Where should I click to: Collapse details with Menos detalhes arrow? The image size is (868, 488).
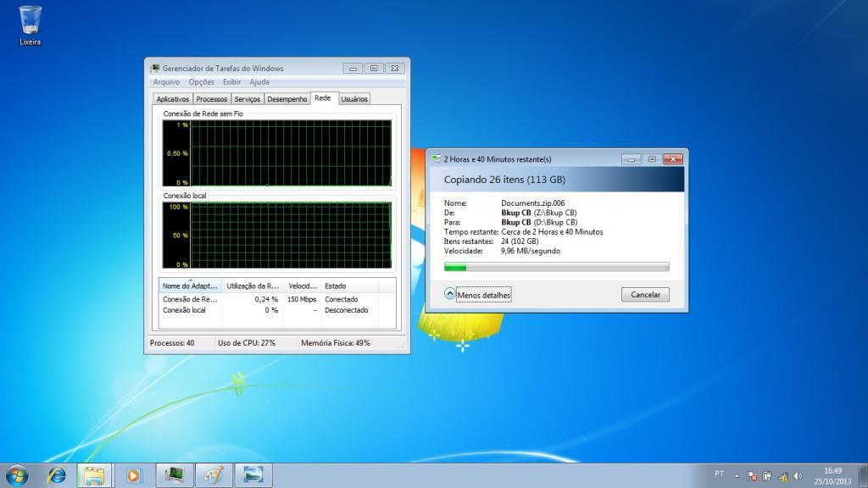click(x=450, y=294)
